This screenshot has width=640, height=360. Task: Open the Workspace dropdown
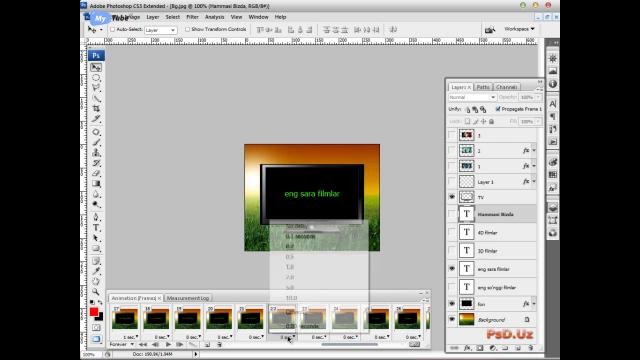point(519,29)
